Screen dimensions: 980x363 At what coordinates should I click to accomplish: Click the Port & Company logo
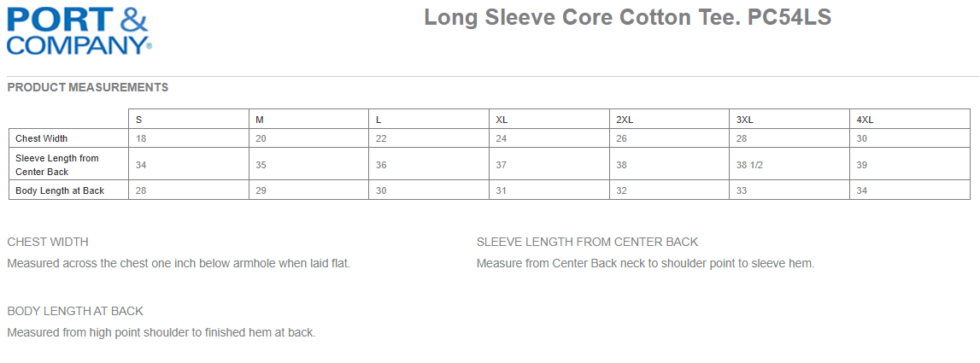79,31
